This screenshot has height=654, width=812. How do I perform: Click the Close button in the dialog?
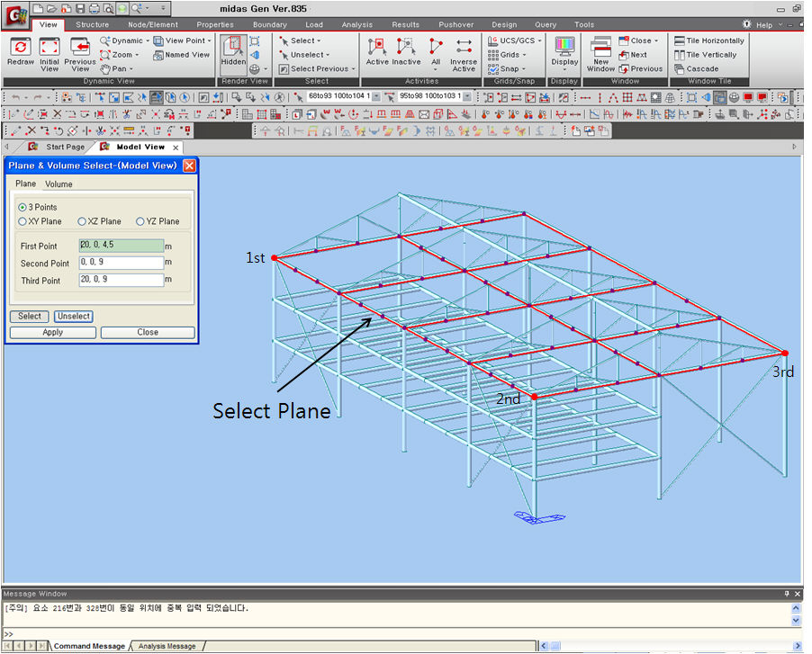click(x=148, y=333)
